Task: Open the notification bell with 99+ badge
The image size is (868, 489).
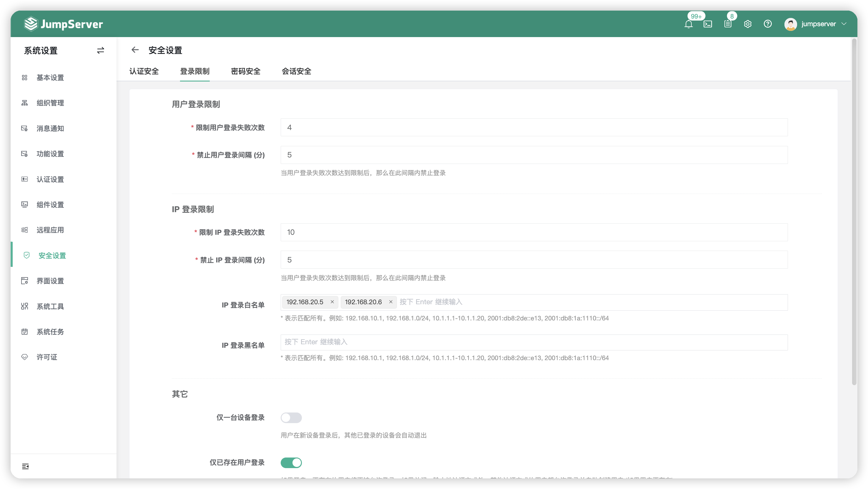Action: [x=689, y=24]
